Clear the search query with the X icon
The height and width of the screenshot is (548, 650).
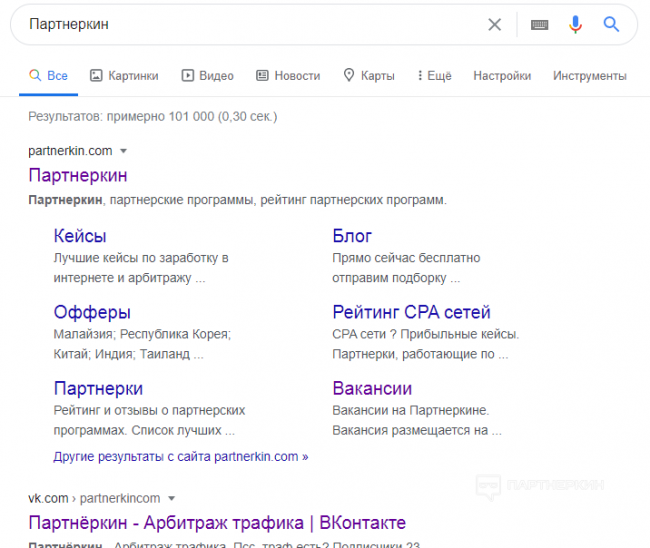point(494,25)
